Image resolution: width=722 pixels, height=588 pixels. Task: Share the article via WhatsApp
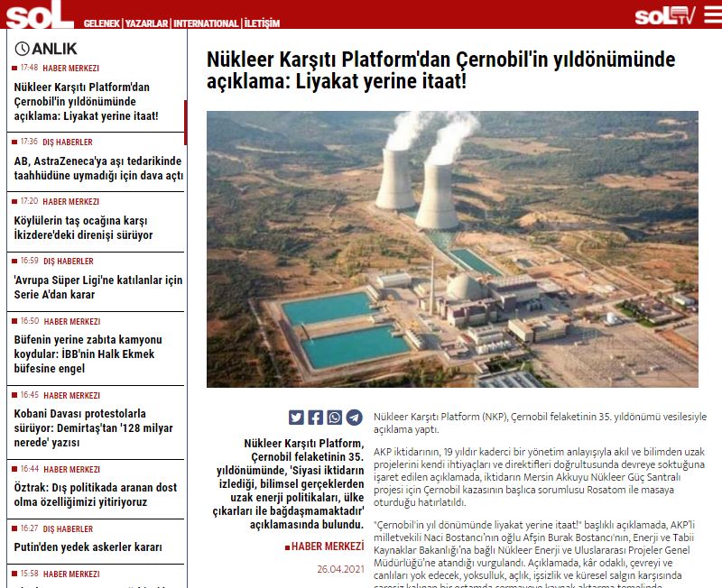(x=335, y=418)
